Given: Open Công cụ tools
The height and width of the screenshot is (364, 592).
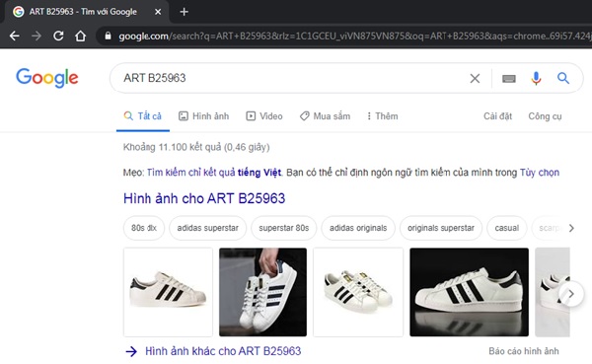Looking at the screenshot, I should coord(545,116).
